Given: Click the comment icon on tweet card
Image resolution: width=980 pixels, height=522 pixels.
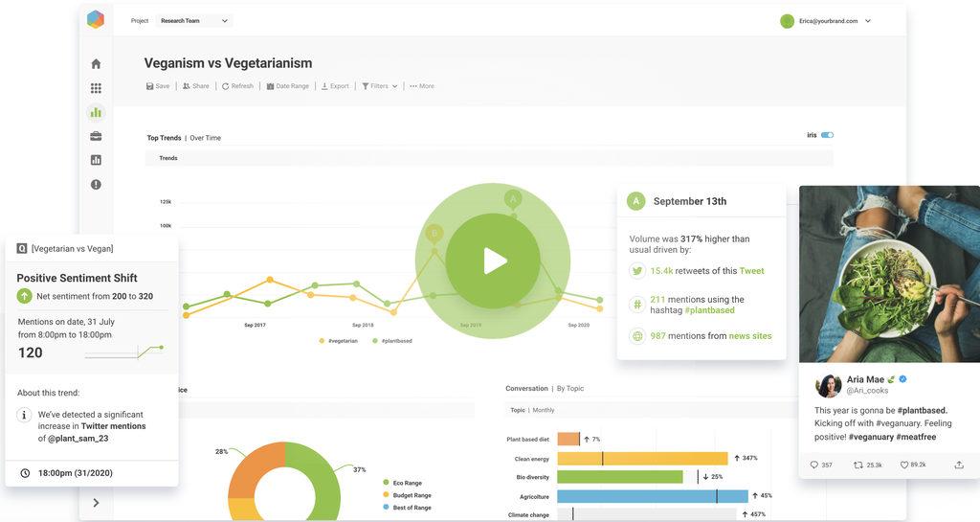Looking at the screenshot, I should point(814,465).
